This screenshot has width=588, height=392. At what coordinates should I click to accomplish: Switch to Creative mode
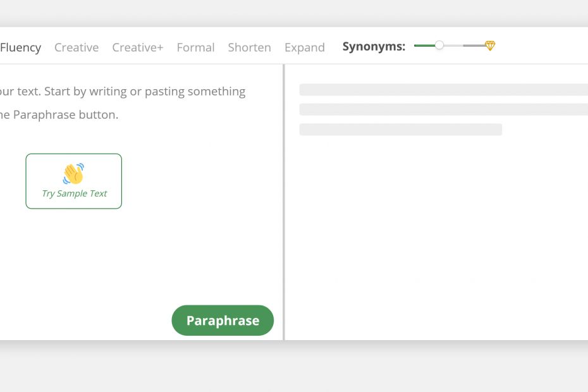(x=77, y=47)
